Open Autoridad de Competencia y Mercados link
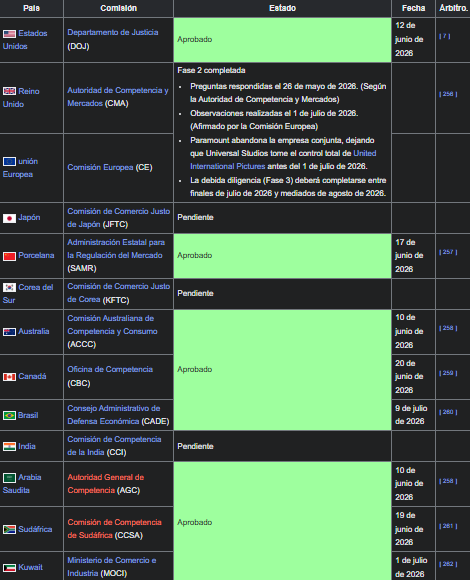 coord(118,97)
